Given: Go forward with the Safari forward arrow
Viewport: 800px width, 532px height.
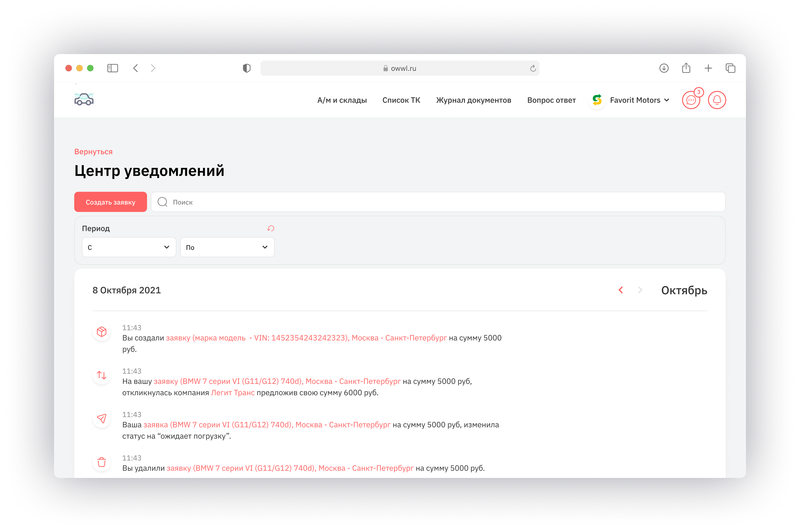Looking at the screenshot, I should click(153, 68).
